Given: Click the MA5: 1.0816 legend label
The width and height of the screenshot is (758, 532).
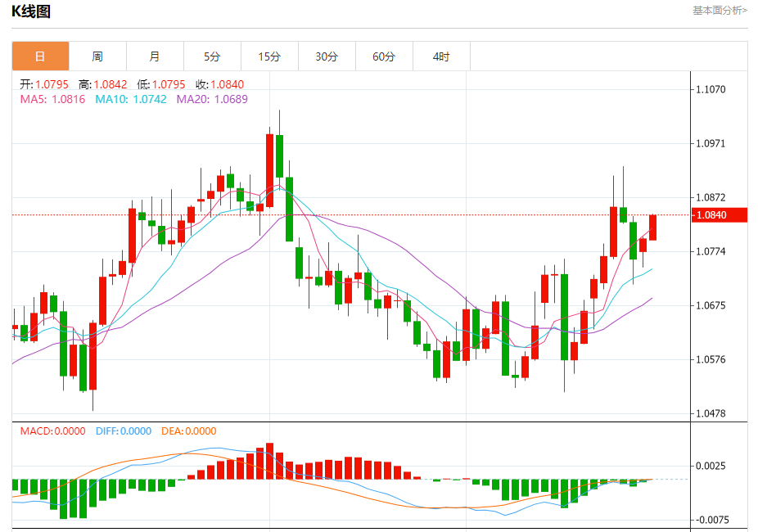Looking at the screenshot, I should tap(52, 100).
